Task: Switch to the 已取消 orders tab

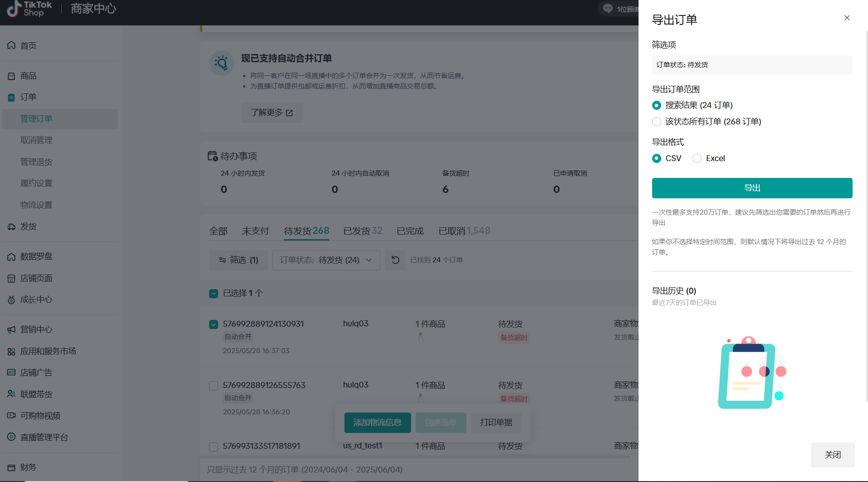Action: tap(464, 231)
